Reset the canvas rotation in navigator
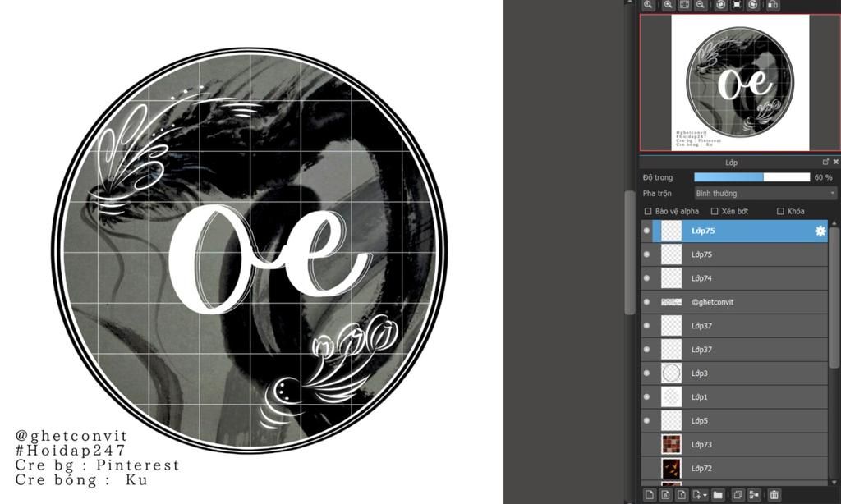The width and height of the screenshot is (841, 504). (x=737, y=4)
